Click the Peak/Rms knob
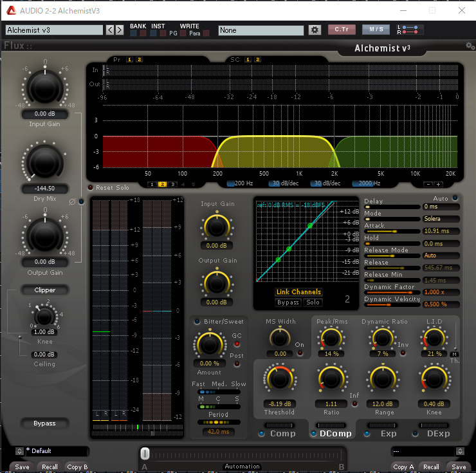The height and width of the screenshot is (473, 476). click(x=331, y=338)
